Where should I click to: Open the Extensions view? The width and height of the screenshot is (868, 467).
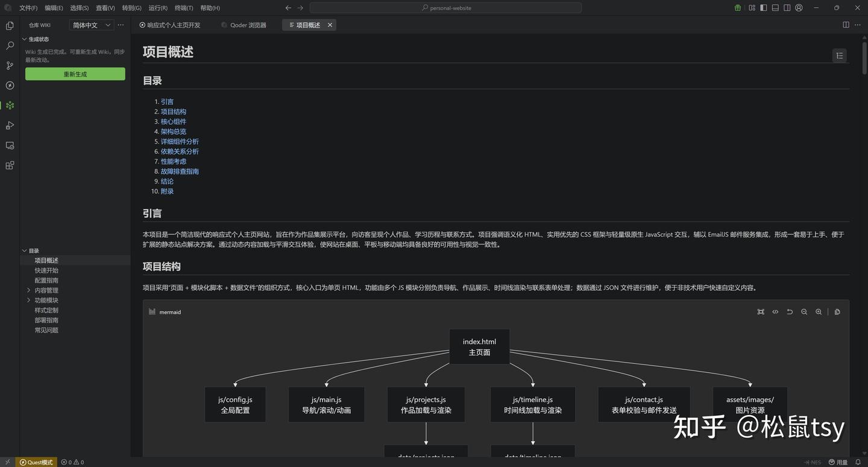coord(9,165)
